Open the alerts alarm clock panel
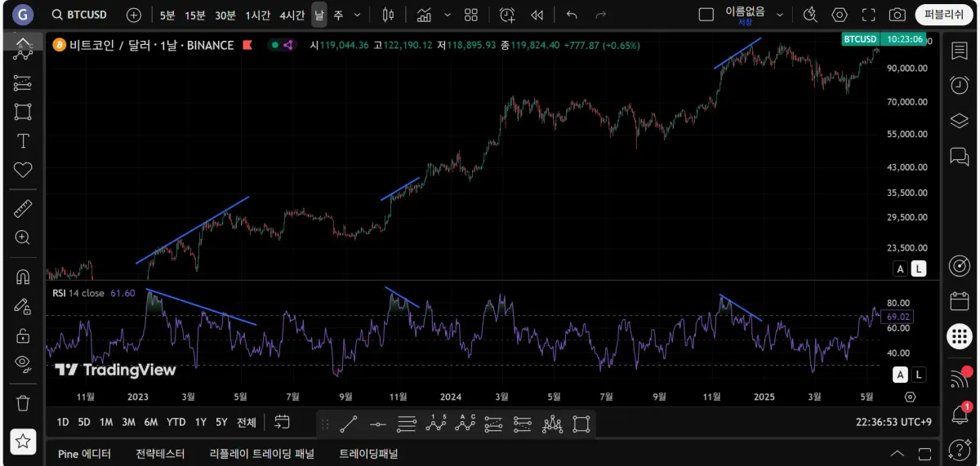The height and width of the screenshot is (466, 980). pos(960,85)
